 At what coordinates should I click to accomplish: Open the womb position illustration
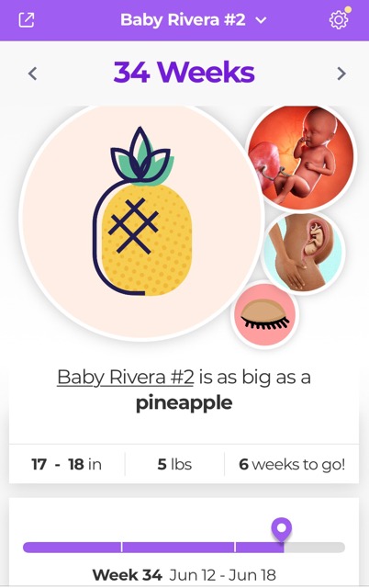point(303,253)
